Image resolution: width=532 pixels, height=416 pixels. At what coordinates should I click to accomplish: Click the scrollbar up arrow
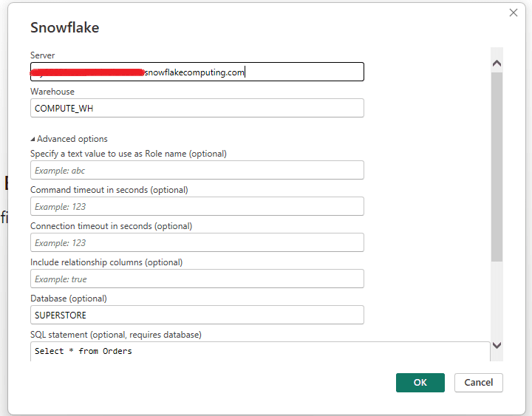[x=497, y=63]
